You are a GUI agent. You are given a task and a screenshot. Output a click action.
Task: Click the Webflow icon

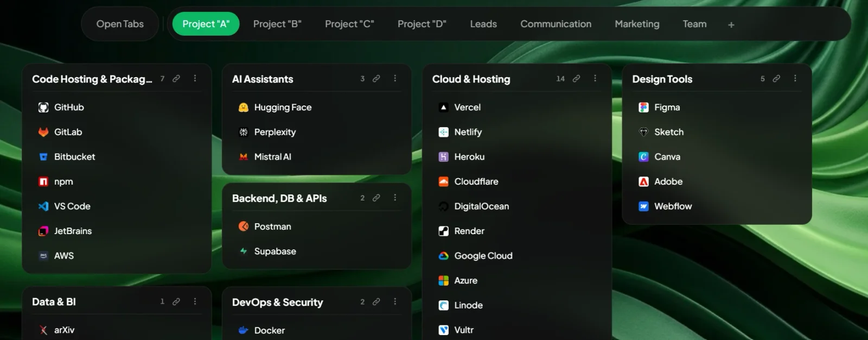click(644, 206)
